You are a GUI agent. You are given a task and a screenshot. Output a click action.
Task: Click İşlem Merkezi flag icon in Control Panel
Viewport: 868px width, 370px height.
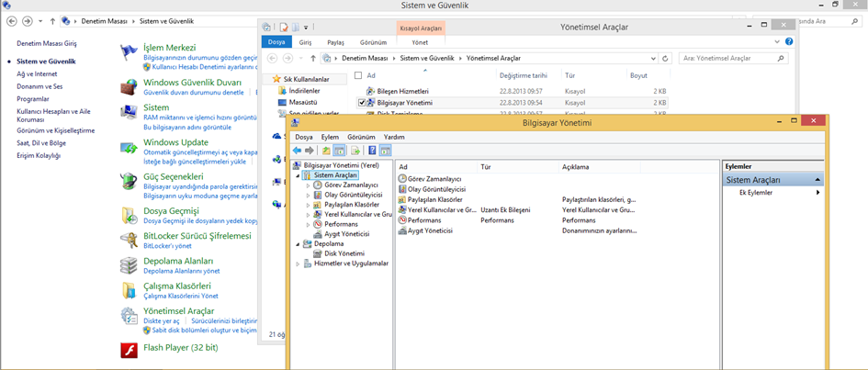pyautogui.click(x=129, y=53)
